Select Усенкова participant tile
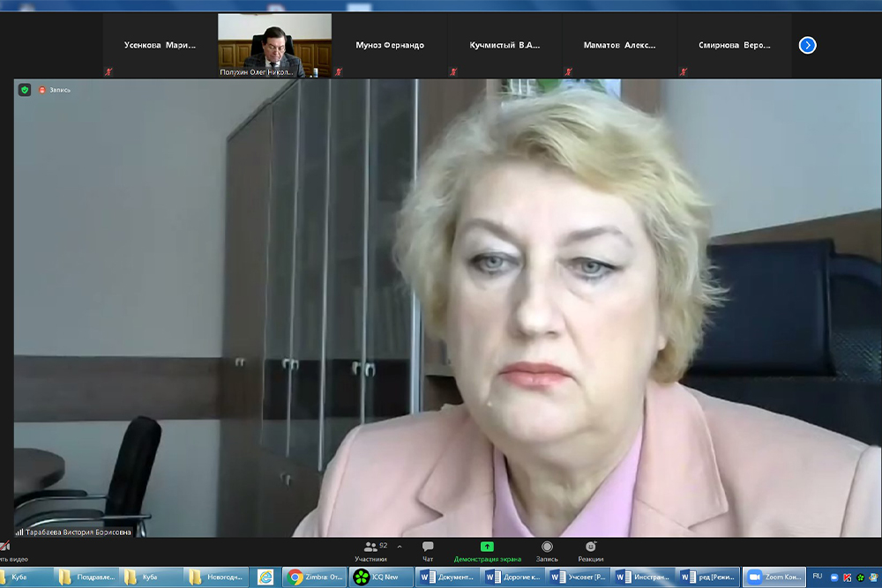This screenshot has width=882, height=588. (x=159, y=45)
